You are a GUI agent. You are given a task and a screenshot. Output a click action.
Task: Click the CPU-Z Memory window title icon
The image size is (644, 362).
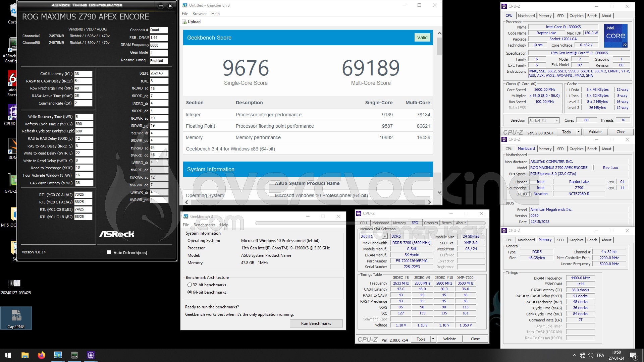coord(504,231)
